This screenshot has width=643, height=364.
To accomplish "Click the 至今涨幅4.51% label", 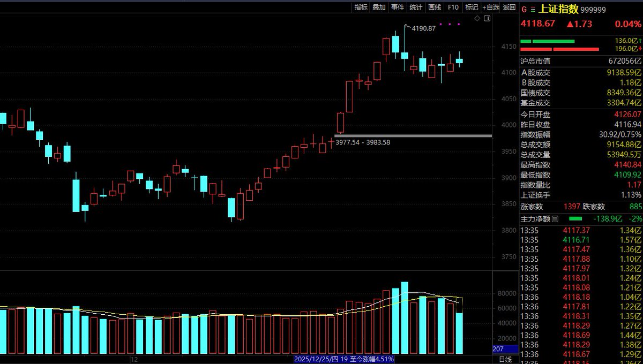I will (371, 359).
